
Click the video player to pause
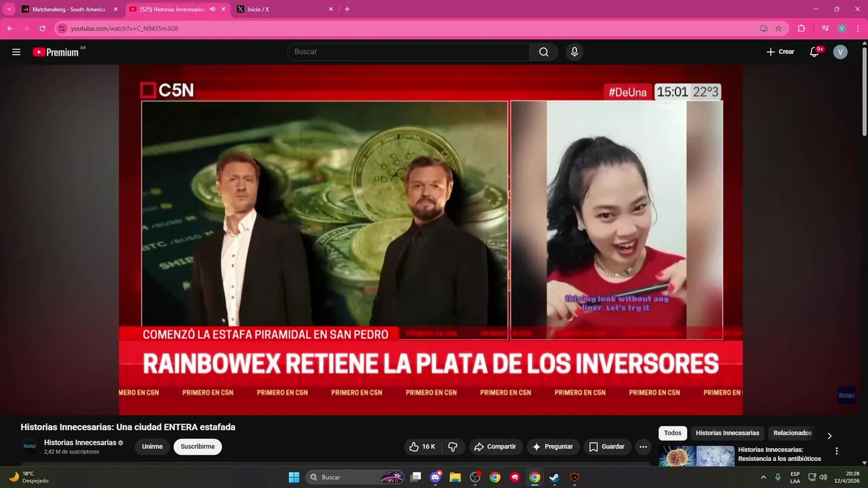click(x=431, y=240)
